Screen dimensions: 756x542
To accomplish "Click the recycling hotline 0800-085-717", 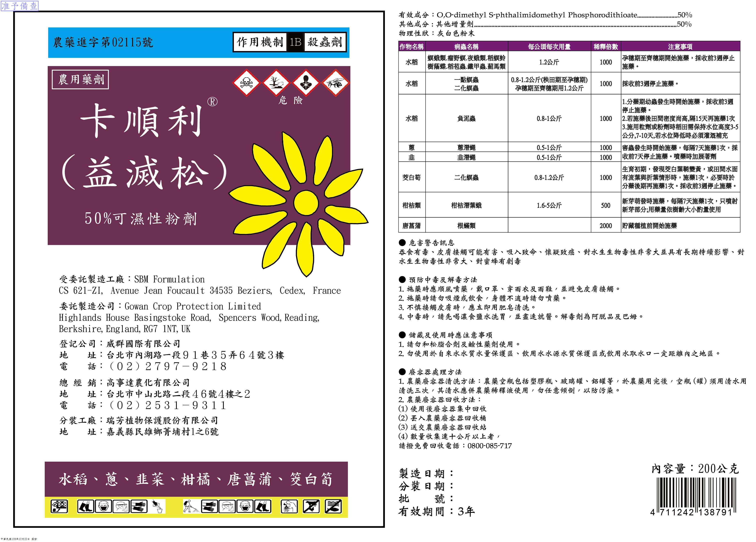I will 490,446.
